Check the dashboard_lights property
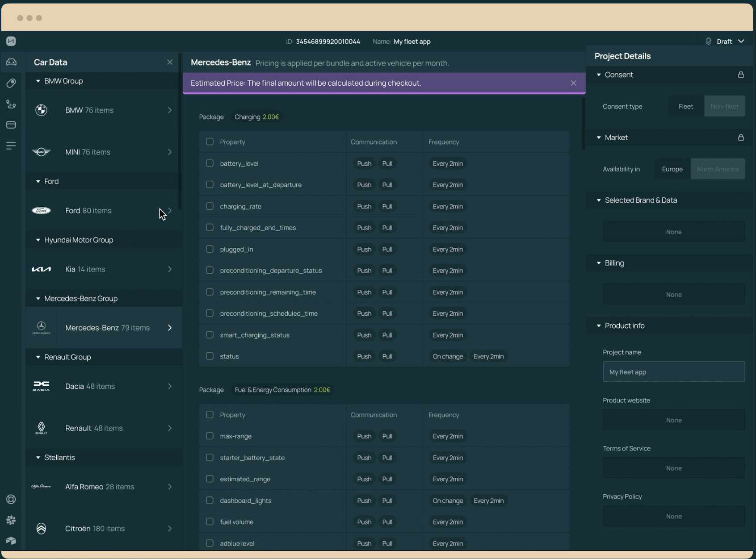Screen dimensions: 756x559 [210, 501]
